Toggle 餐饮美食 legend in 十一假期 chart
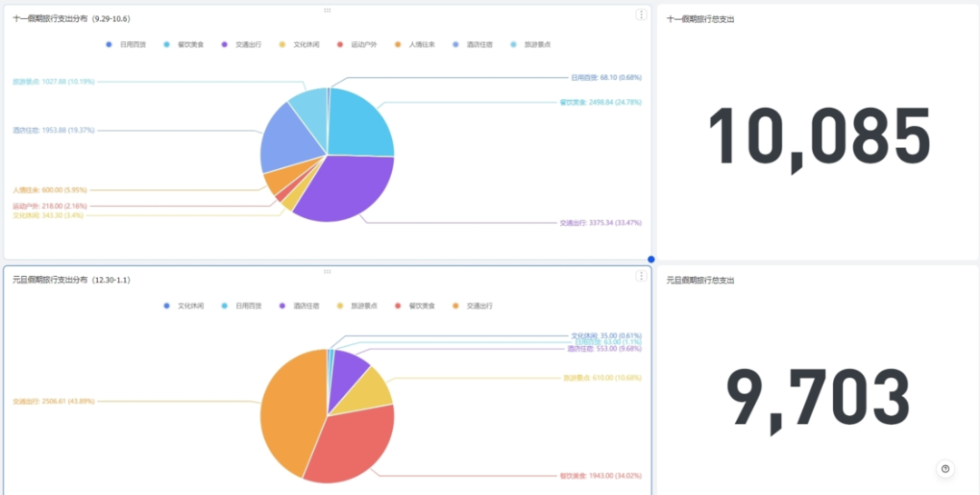The image size is (980, 495). coord(183,45)
